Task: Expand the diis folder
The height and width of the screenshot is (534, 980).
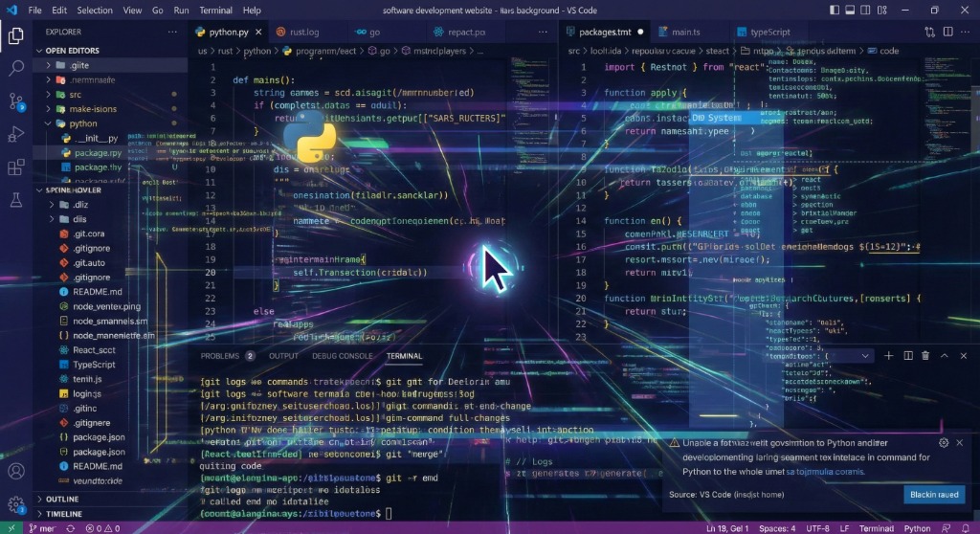Action: point(52,219)
